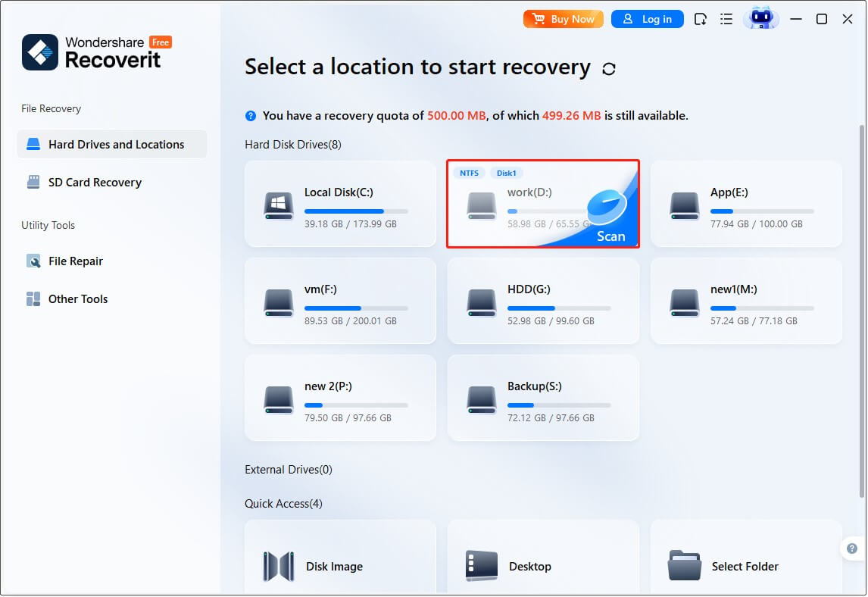The image size is (868, 597).
Task: Click the Hard Drives and Locations sidebar icon
Action: pyautogui.click(x=33, y=144)
